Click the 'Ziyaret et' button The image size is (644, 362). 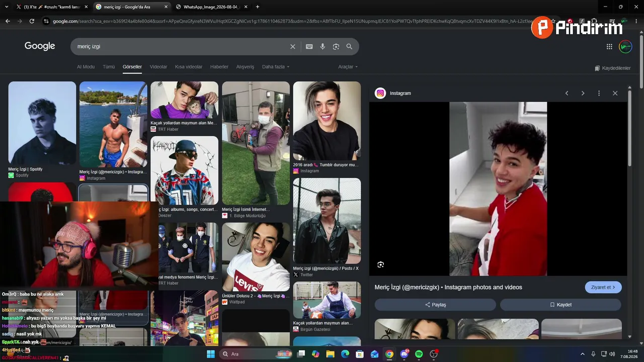[x=603, y=287]
